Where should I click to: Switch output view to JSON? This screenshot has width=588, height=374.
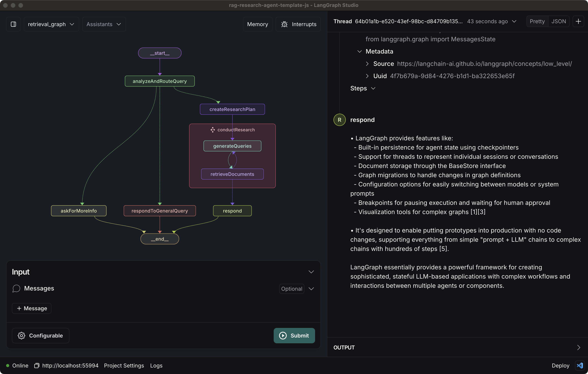click(x=558, y=21)
